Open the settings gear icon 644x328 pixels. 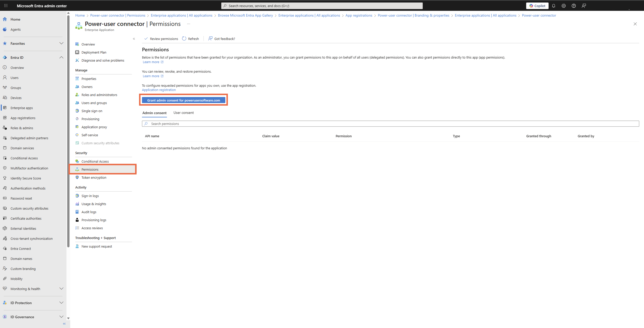[x=563, y=6]
